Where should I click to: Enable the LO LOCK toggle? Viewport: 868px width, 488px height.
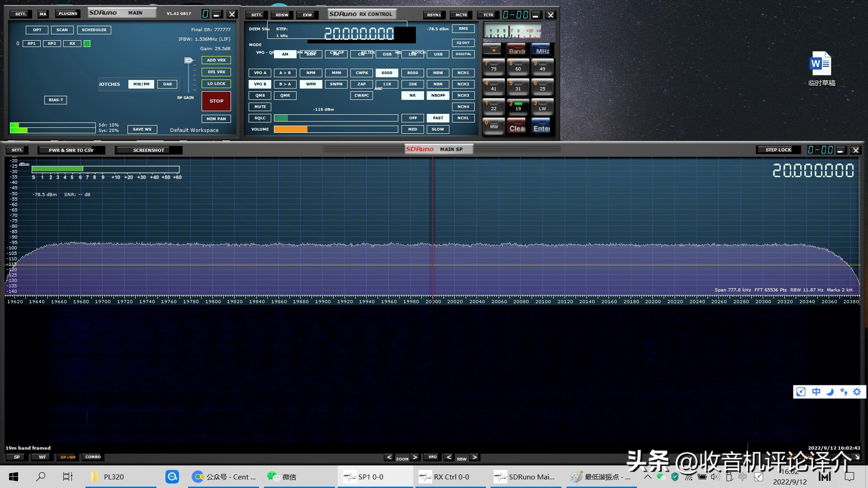216,84
